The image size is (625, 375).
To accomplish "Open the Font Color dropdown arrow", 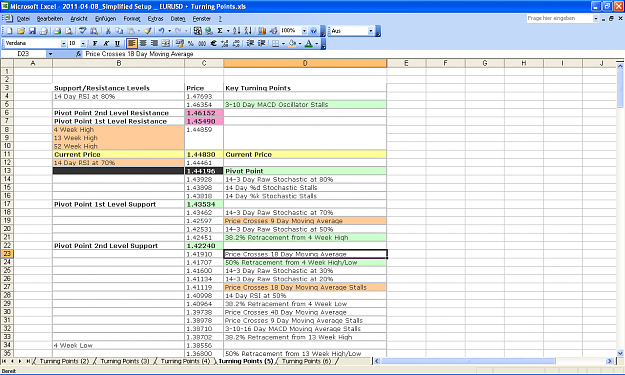I will [x=316, y=43].
